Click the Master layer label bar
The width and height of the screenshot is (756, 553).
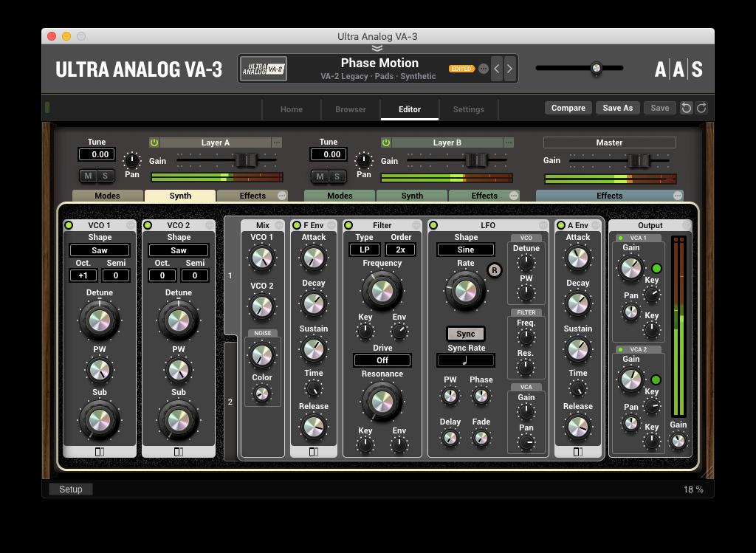[x=609, y=142]
